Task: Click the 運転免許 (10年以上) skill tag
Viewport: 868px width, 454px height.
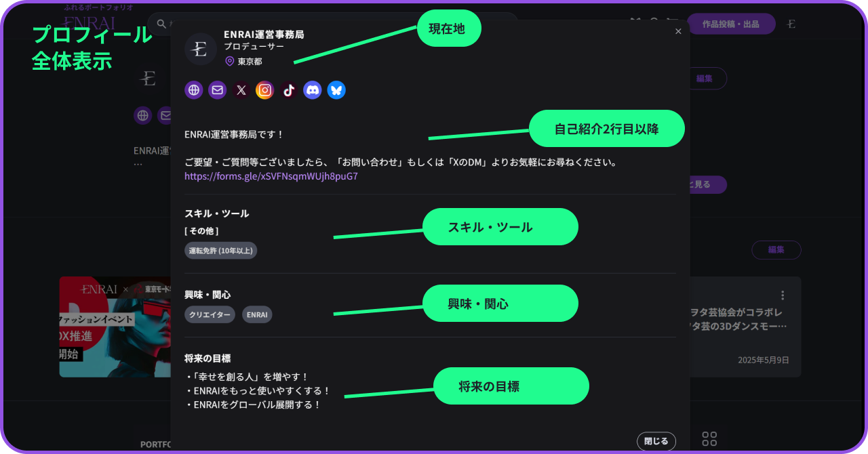Action: tap(221, 251)
